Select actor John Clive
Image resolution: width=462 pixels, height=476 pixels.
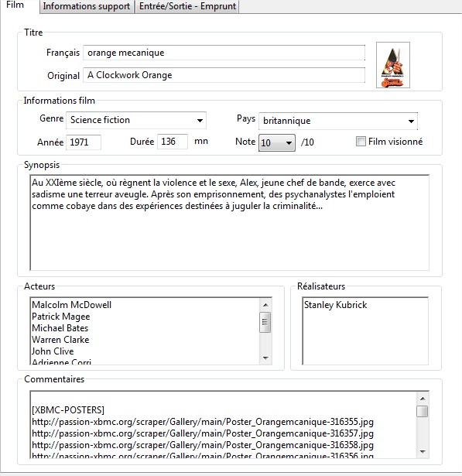53,351
